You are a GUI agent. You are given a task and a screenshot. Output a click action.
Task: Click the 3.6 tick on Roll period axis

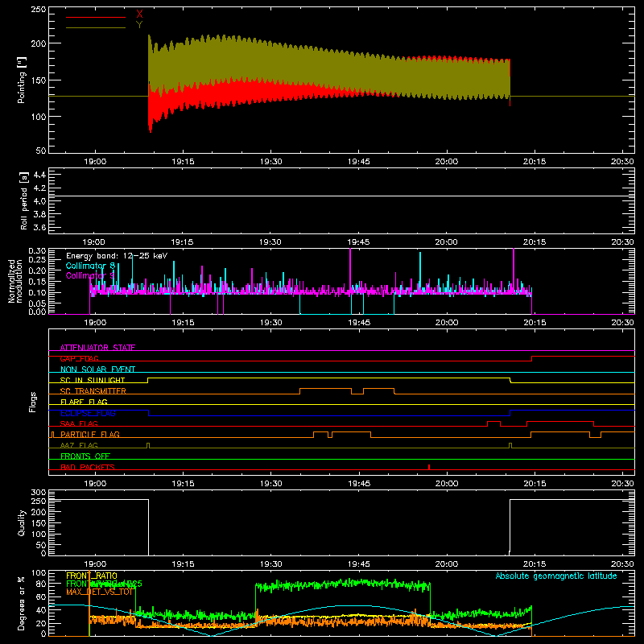click(x=39, y=227)
